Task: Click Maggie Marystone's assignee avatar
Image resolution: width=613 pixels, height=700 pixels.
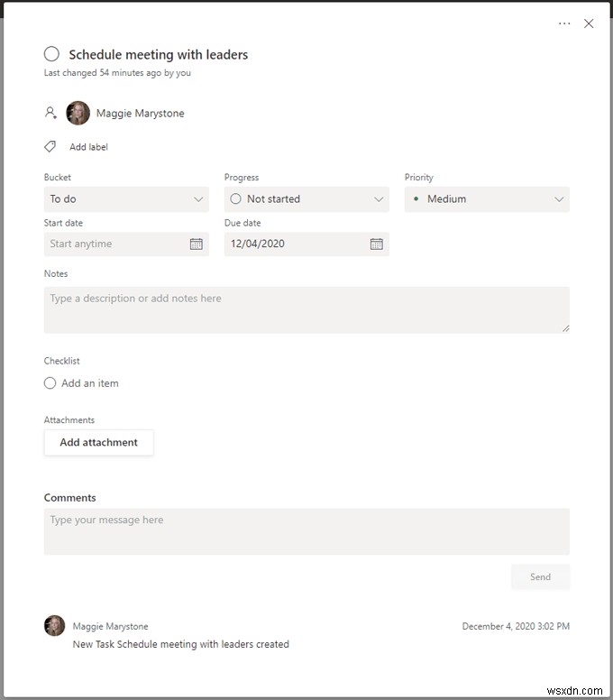Action: pyautogui.click(x=78, y=113)
